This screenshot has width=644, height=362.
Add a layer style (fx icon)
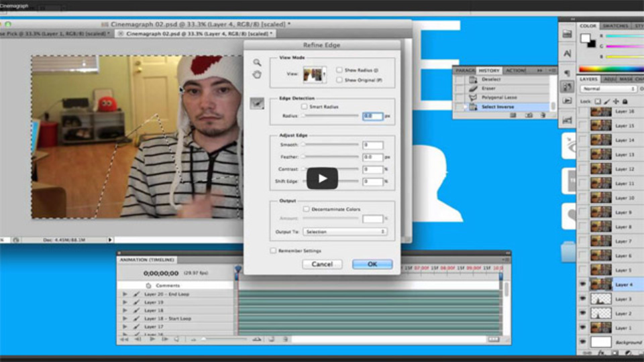601,353
